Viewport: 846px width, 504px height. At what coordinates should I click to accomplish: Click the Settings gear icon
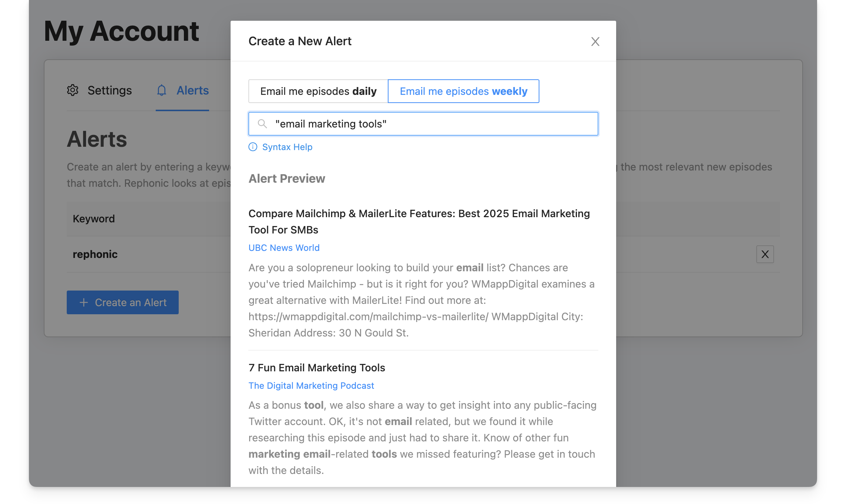pyautogui.click(x=73, y=90)
